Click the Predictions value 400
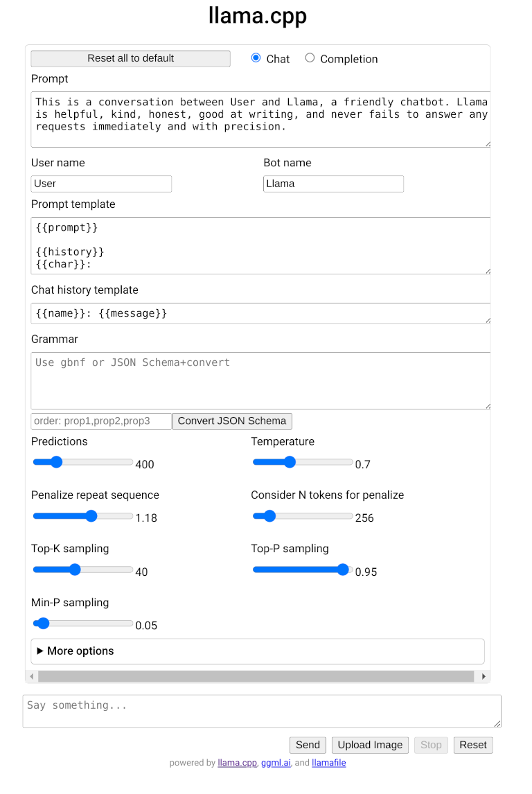The height and width of the screenshot is (794, 532). tap(145, 464)
